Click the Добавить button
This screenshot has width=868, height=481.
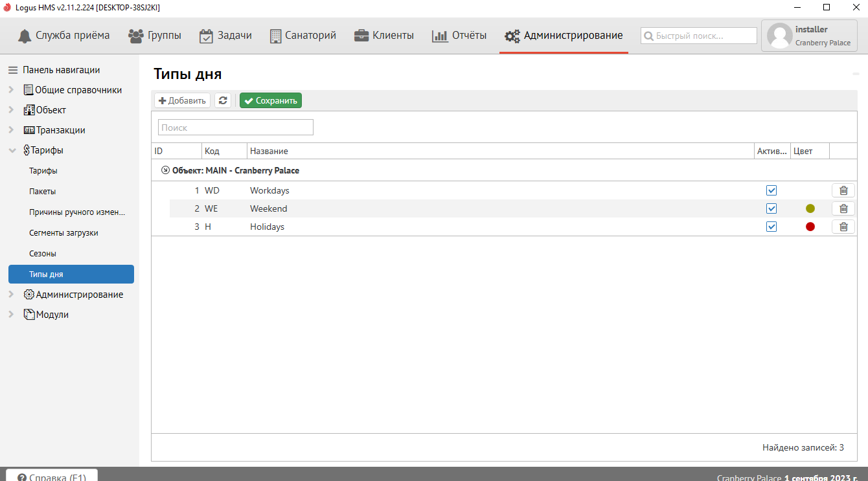click(x=183, y=100)
